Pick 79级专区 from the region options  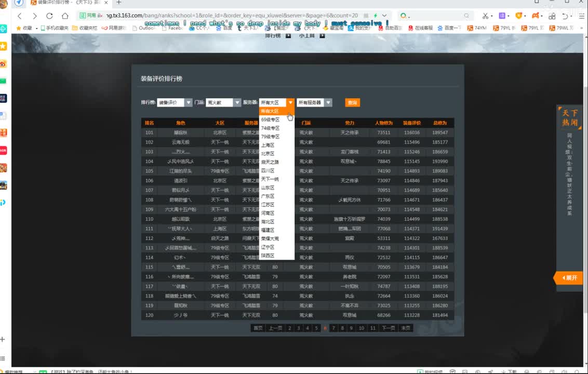[x=270, y=137]
